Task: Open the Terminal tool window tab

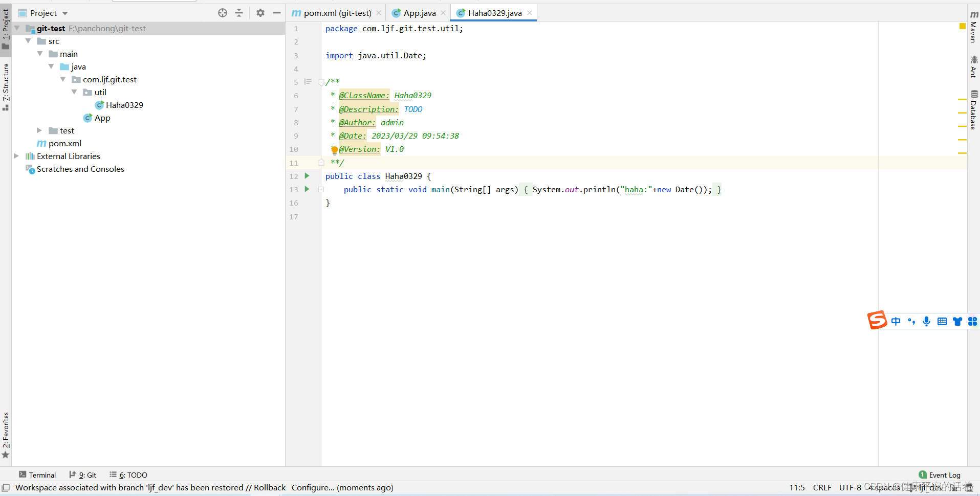Action: pos(41,475)
